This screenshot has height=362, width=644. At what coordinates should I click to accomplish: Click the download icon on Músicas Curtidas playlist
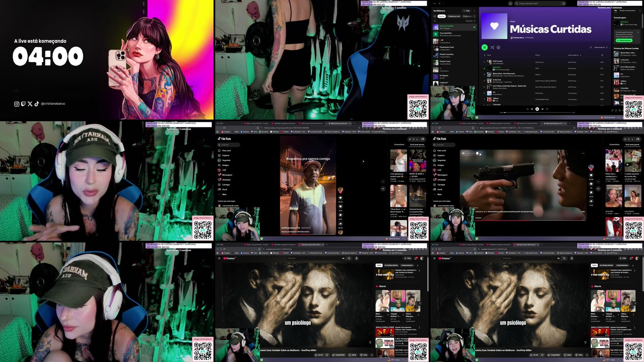498,47
